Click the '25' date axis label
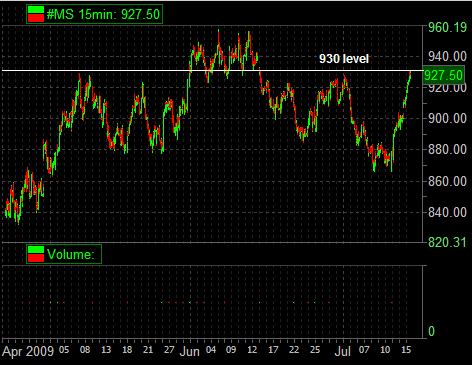The image size is (472, 365). [x=315, y=350]
